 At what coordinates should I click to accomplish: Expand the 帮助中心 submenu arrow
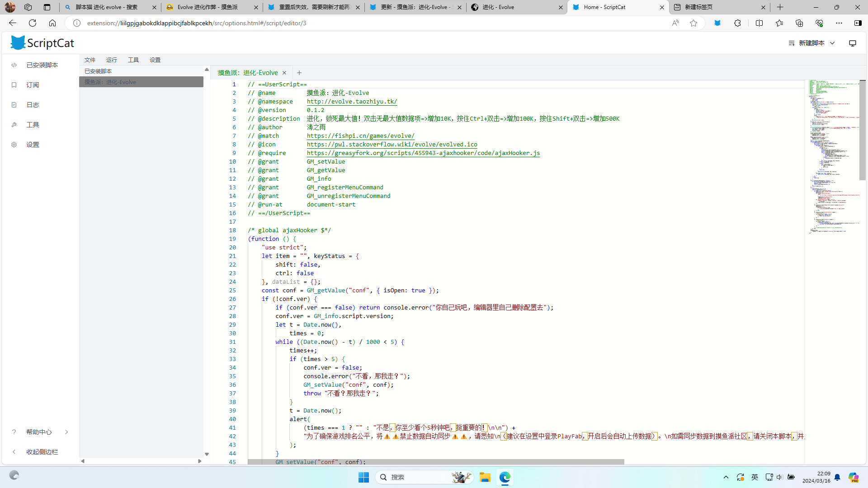click(x=66, y=432)
